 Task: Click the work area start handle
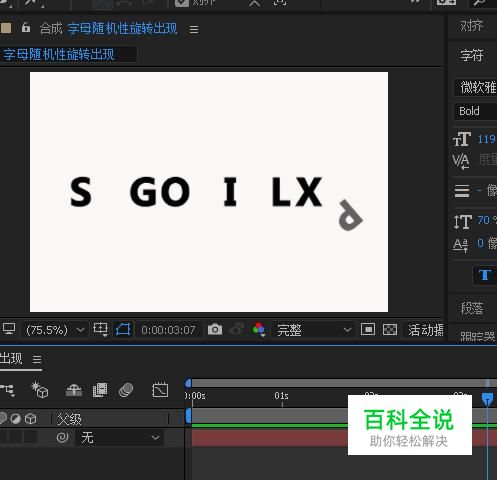click(188, 416)
